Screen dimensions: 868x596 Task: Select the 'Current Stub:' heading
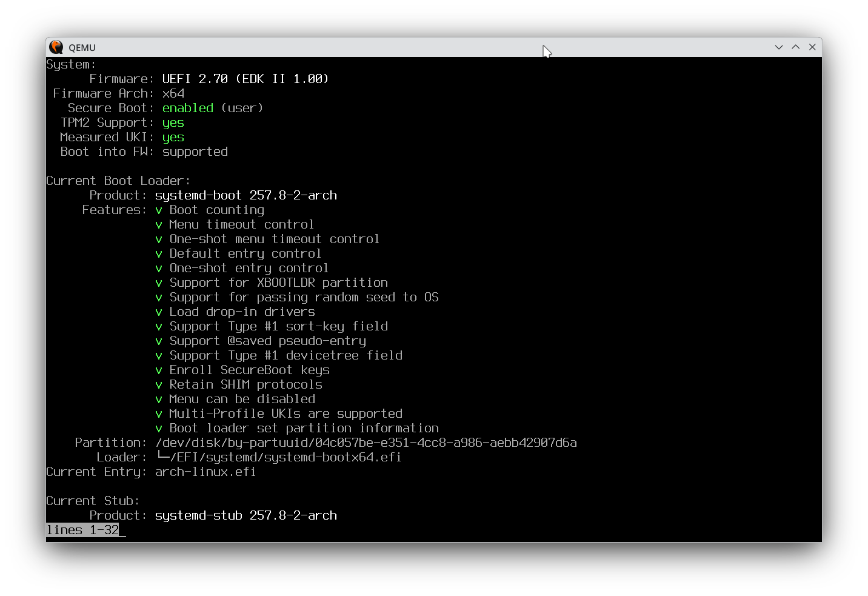93,501
